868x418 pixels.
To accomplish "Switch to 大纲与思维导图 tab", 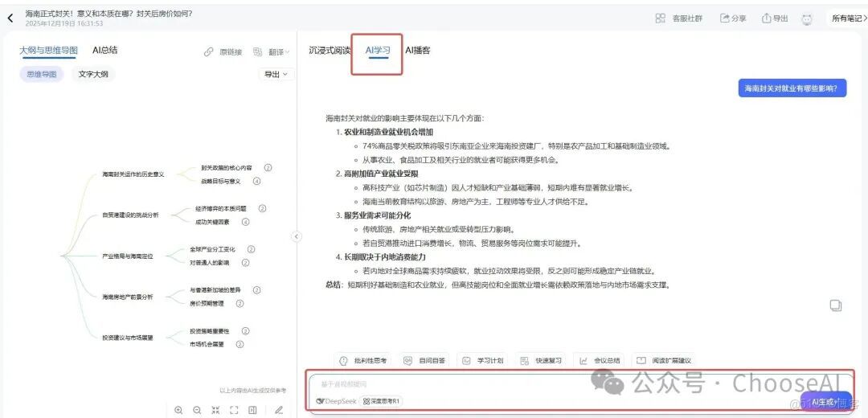I will click(x=49, y=51).
